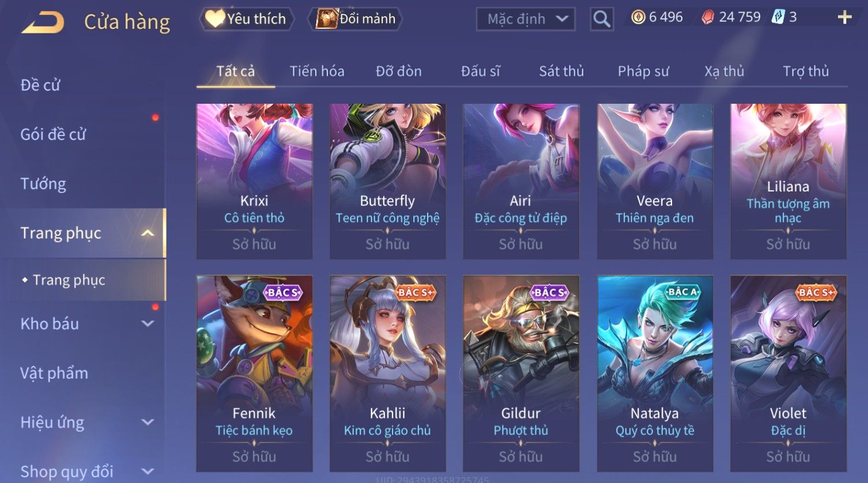Image resolution: width=868 pixels, height=483 pixels.
Task: Open Đổi mảnh fragment exchange
Action: pyautogui.click(x=356, y=19)
